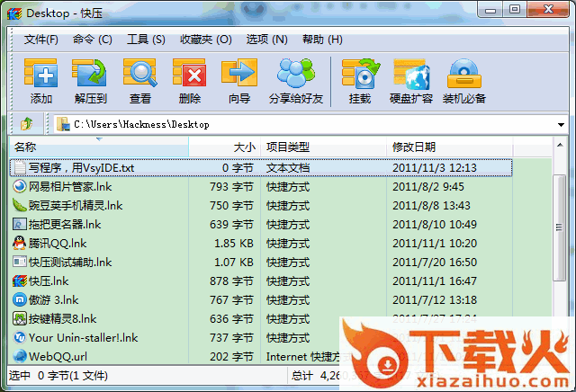Click the WebQQ.url globe icon

tap(19, 356)
